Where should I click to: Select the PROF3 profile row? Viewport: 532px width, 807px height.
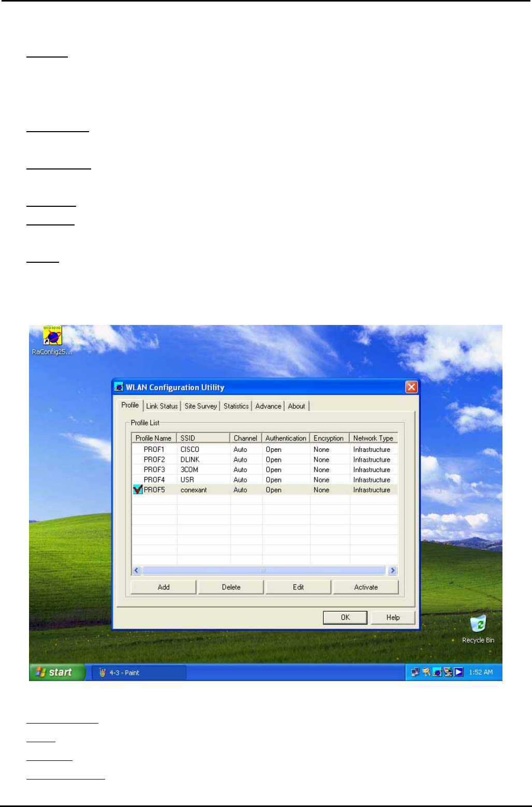click(x=265, y=470)
